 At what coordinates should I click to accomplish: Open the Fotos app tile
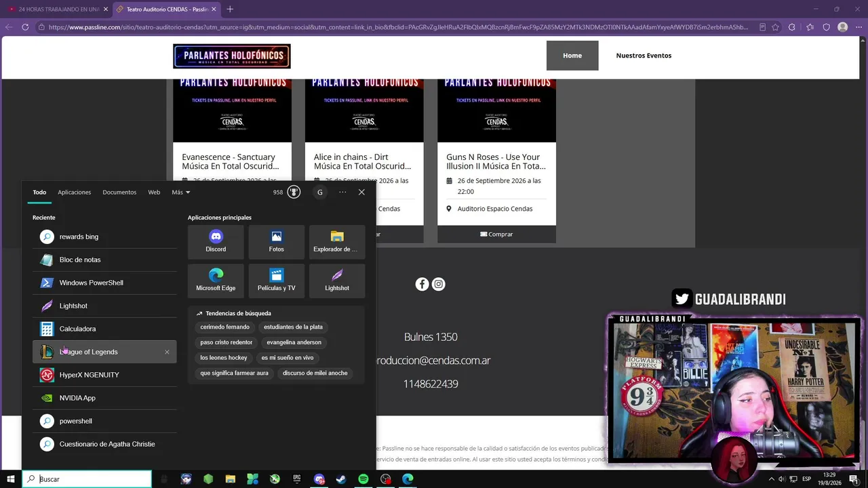coord(276,242)
